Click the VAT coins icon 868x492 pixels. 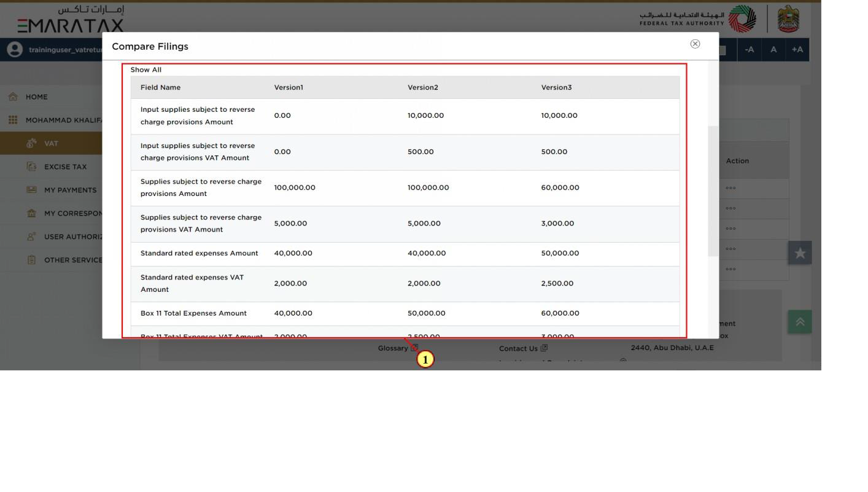tap(31, 143)
